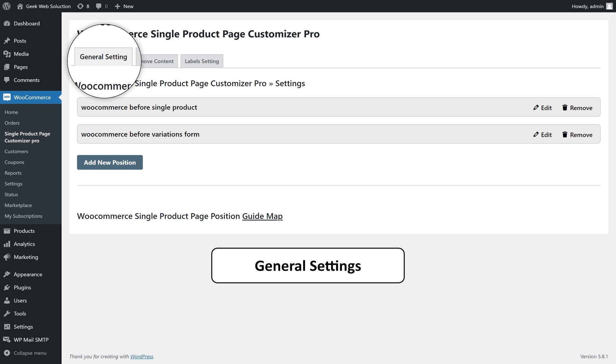Click the WordPress logo icon

[x=6, y=6]
